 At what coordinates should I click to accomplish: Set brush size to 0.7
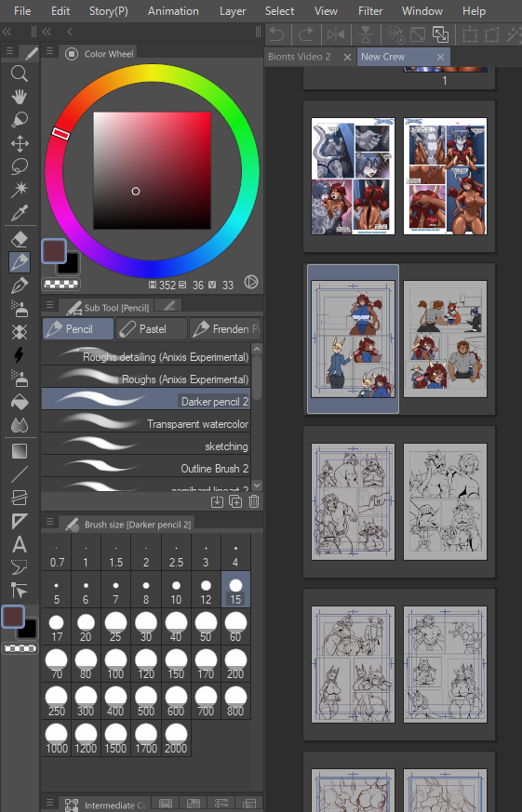pyautogui.click(x=57, y=552)
